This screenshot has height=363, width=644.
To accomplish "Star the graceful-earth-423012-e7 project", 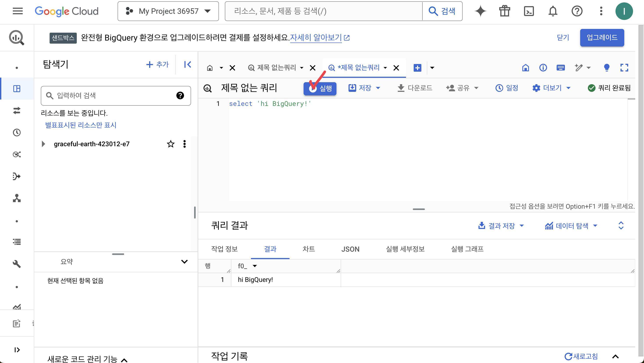I will tap(170, 144).
